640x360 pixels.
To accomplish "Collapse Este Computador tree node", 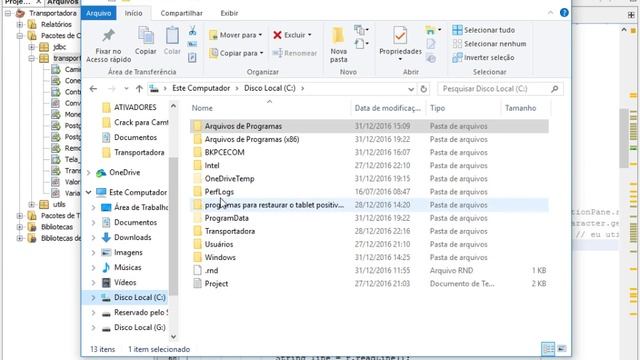I will [89, 192].
